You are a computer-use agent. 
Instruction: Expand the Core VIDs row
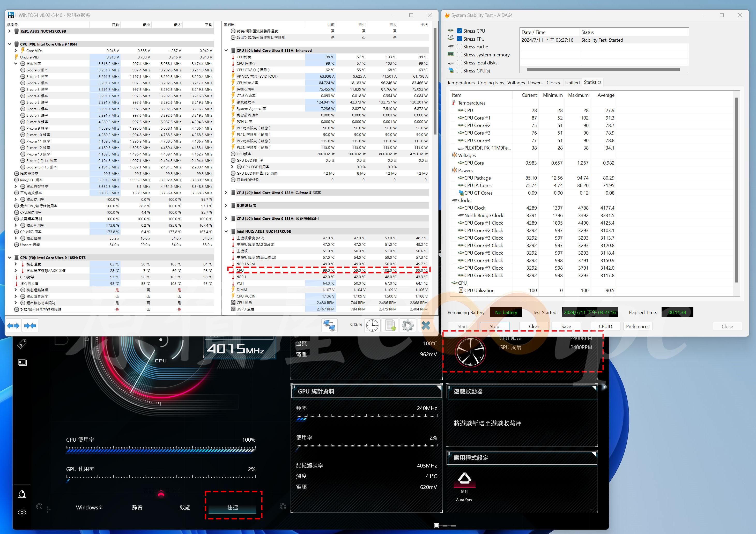click(x=16, y=51)
